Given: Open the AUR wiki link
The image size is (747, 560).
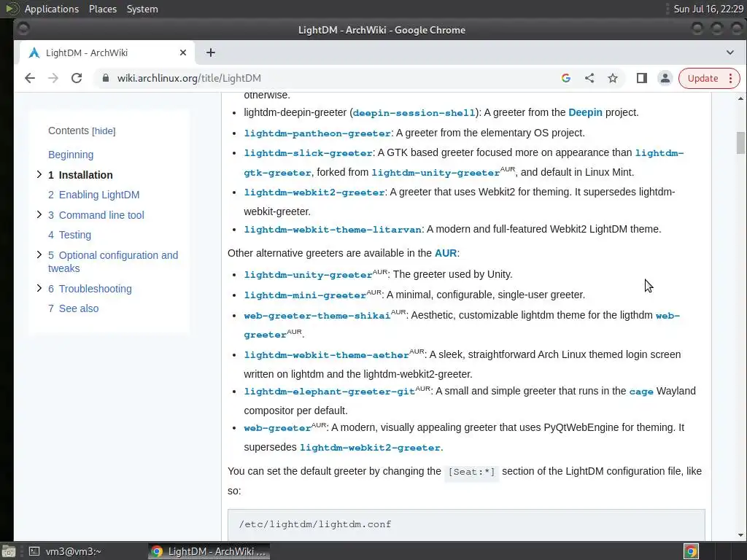Looking at the screenshot, I should [x=446, y=253].
